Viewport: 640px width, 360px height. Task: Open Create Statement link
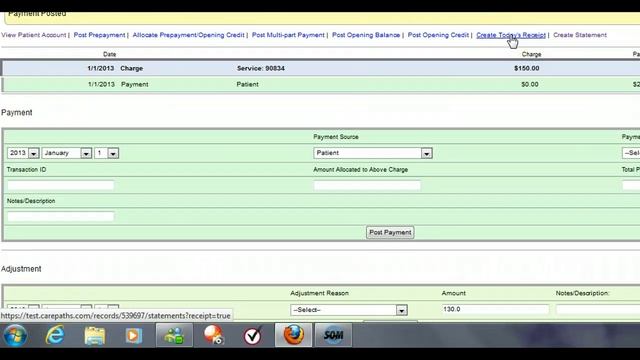[x=580, y=35]
